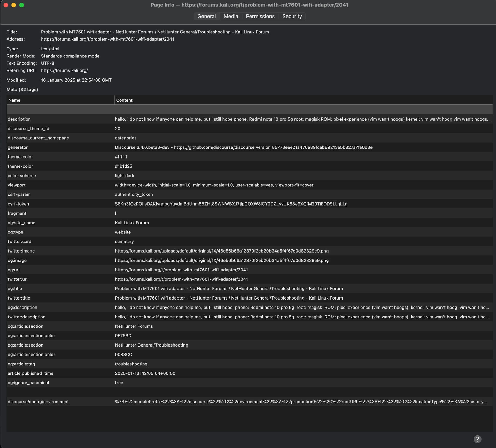Select the article:published_time row
This screenshot has width=496, height=448.
click(x=250, y=374)
